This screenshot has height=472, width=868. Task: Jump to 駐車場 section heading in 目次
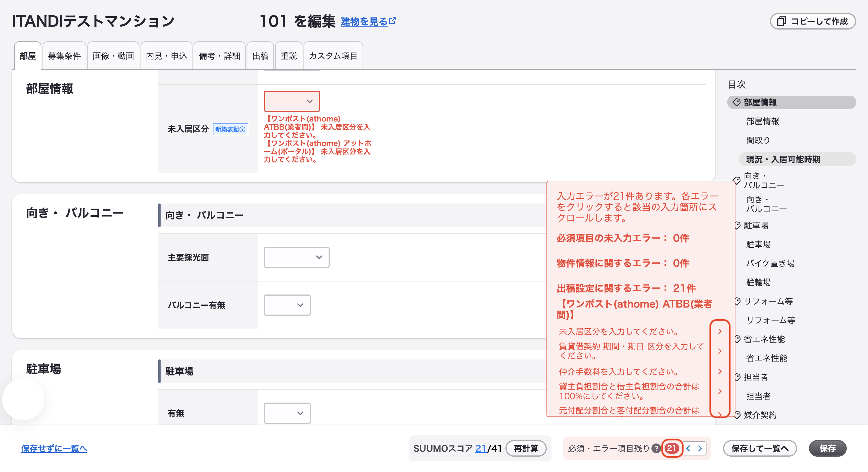pos(756,225)
